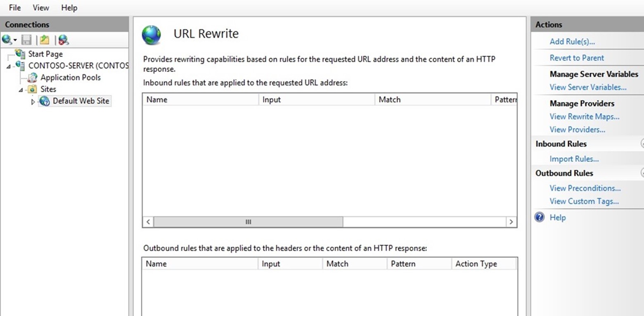This screenshot has height=316, width=644.
Task: Sort inbound rules by Match column
Action: (433, 100)
